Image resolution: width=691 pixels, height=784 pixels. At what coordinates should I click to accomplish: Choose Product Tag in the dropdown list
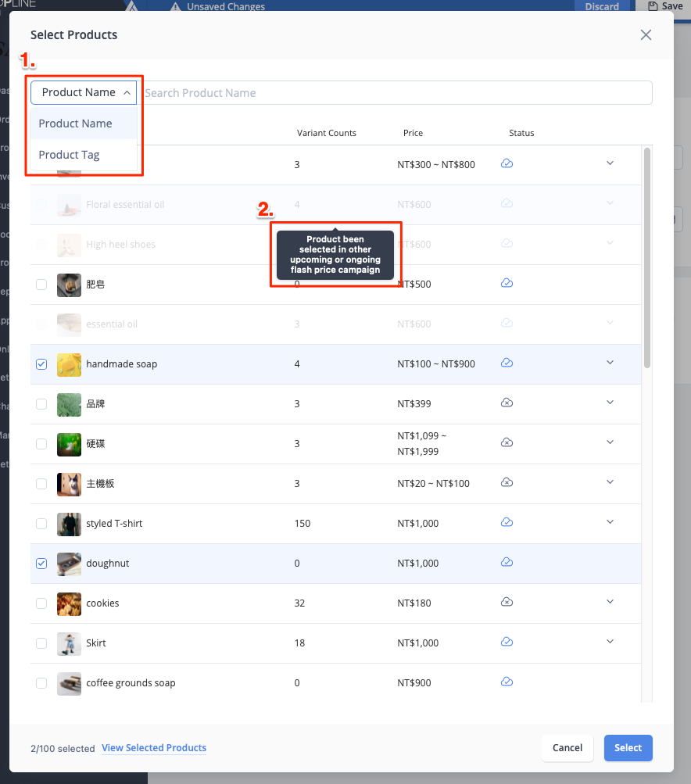84,155
